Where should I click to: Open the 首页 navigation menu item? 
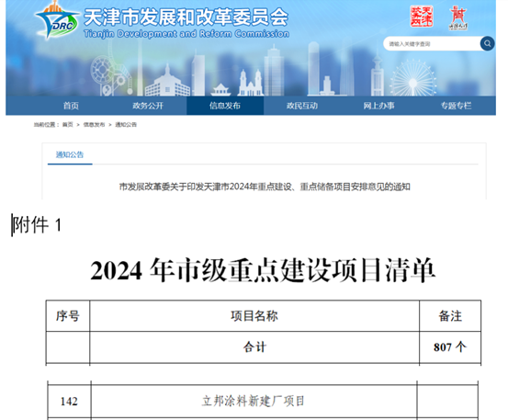click(71, 106)
